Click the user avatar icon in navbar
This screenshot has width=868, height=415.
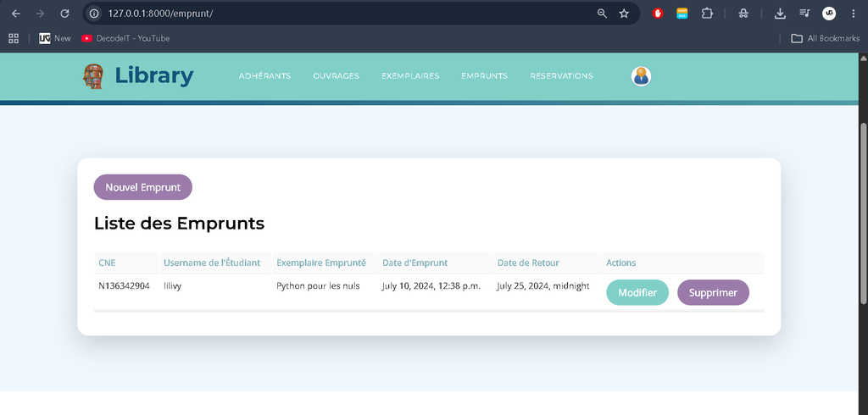641,76
